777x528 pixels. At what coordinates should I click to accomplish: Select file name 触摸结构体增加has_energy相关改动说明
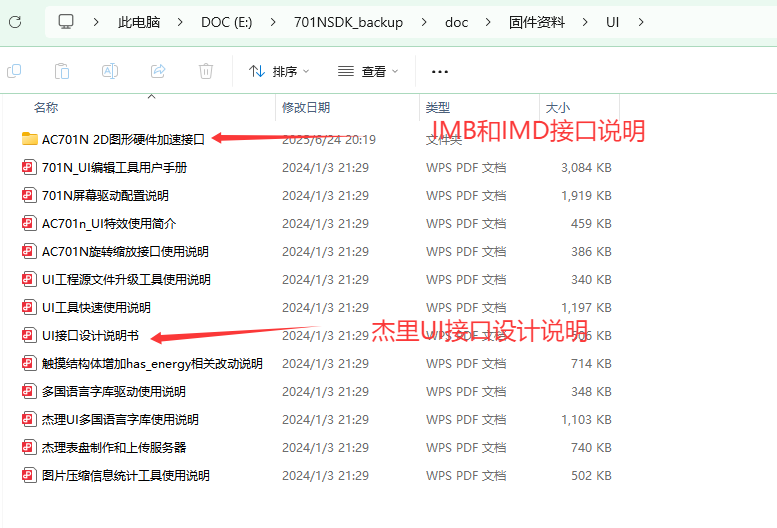click(x=152, y=364)
